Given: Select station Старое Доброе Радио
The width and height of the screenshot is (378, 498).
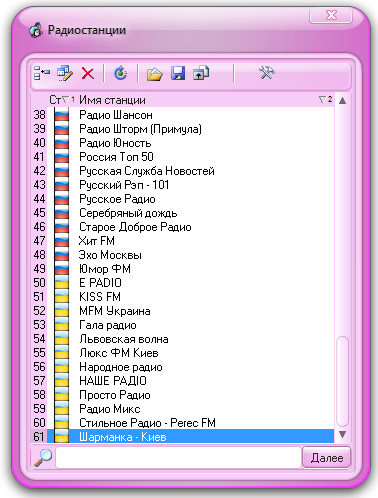Looking at the screenshot, I should point(135,227).
